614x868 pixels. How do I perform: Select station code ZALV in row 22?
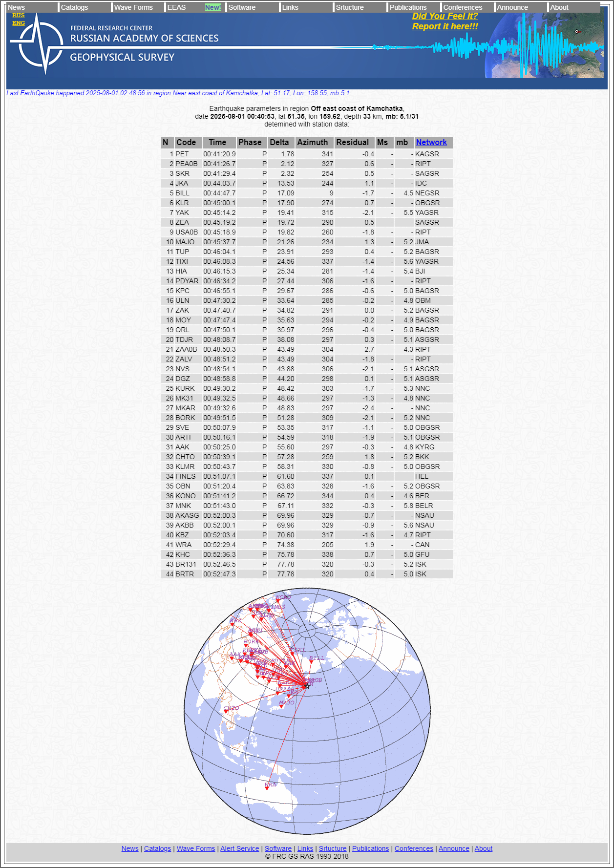tap(184, 359)
